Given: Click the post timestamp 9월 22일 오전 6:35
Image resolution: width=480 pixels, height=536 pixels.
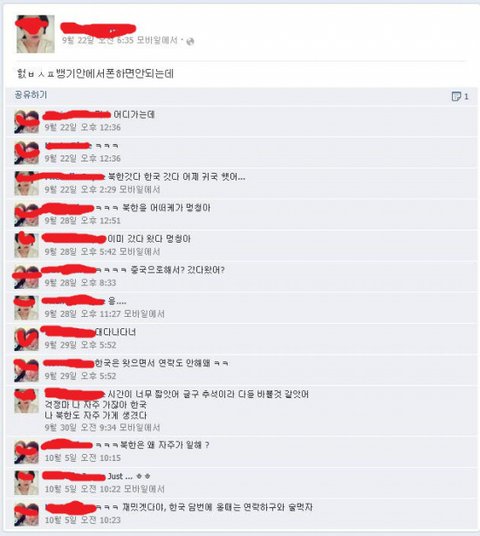Looking at the screenshot, I should click(x=98, y=40).
